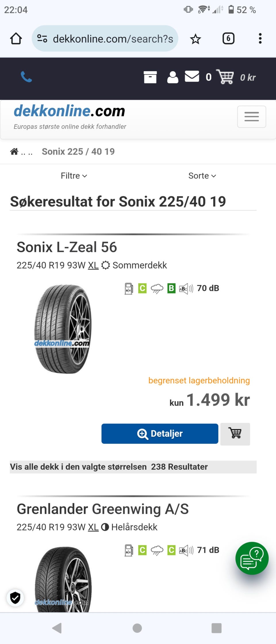276x644 pixels.
Task: Click the Detaljer button
Action: pos(160,433)
